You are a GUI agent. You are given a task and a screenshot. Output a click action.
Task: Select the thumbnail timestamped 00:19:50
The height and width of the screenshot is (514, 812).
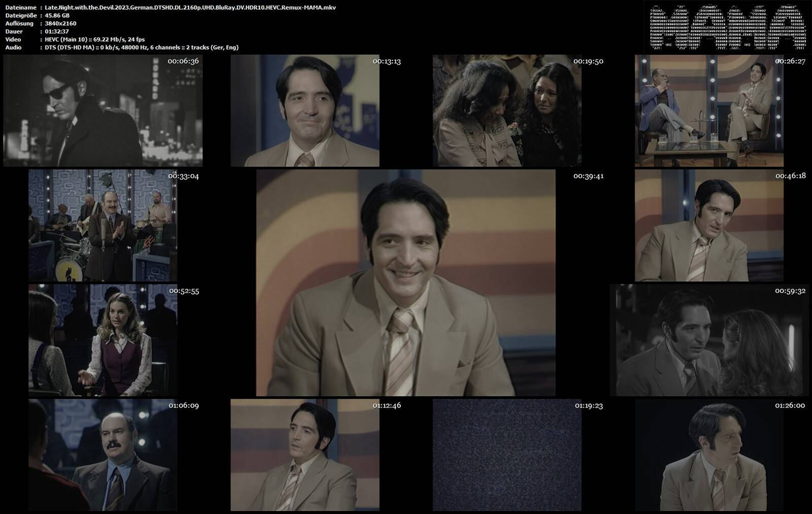(507, 111)
